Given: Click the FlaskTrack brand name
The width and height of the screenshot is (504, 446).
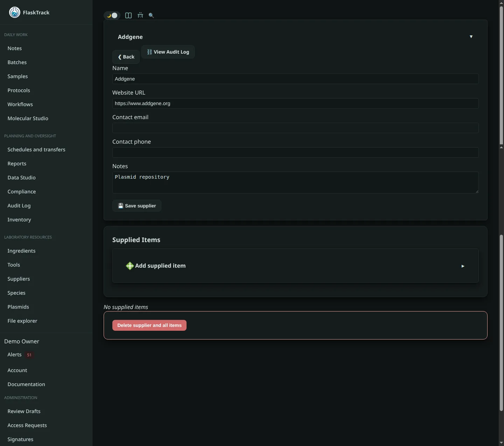Looking at the screenshot, I should pyautogui.click(x=36, y=13).
